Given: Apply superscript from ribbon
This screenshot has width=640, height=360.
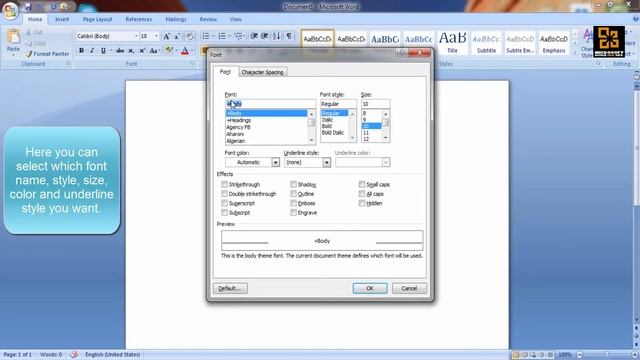Looking at the screenshot, I should [x=142, y=51].
